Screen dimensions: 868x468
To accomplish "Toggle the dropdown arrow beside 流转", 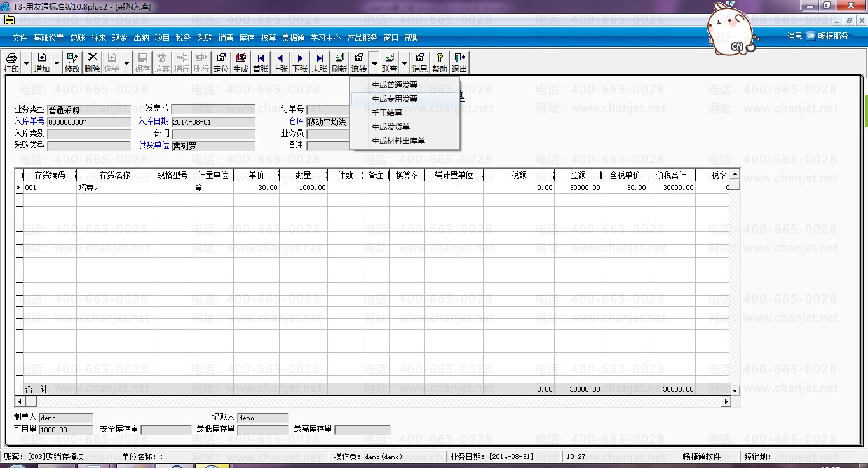I will [374, 63].
